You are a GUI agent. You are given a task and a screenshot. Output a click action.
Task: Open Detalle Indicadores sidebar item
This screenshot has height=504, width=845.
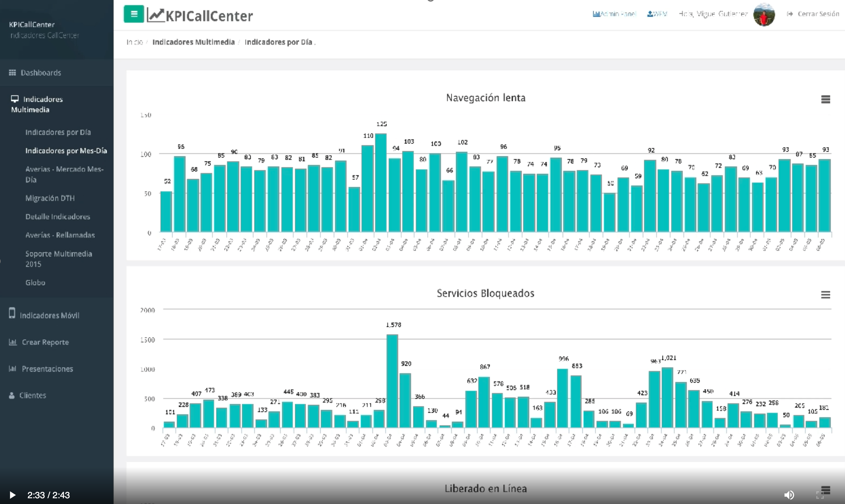pos(58,217)
